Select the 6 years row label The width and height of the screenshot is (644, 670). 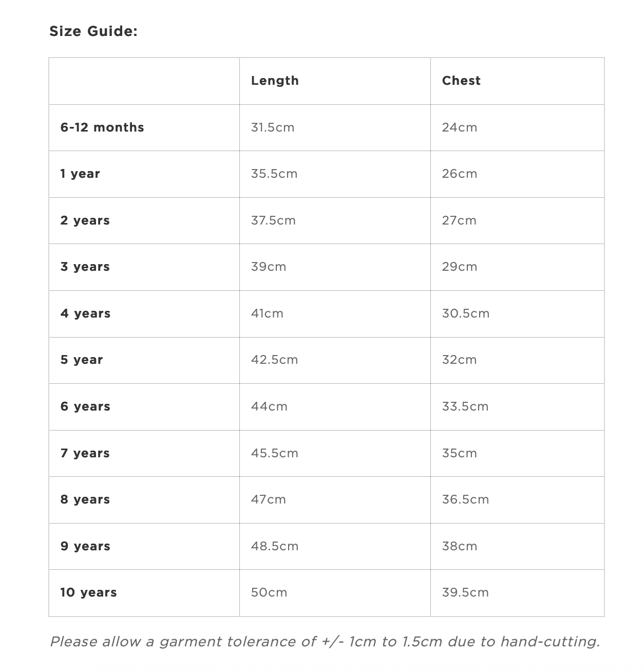point(86,406)
